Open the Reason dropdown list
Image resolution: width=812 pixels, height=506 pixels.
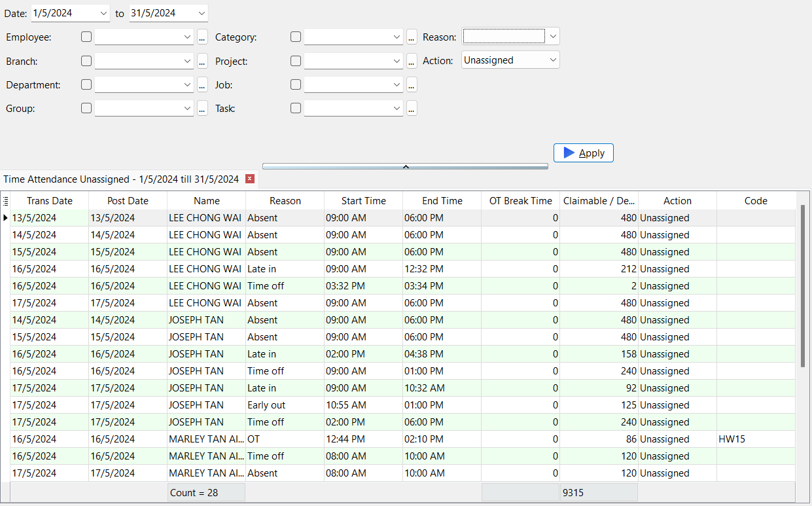tap(553, 36)
